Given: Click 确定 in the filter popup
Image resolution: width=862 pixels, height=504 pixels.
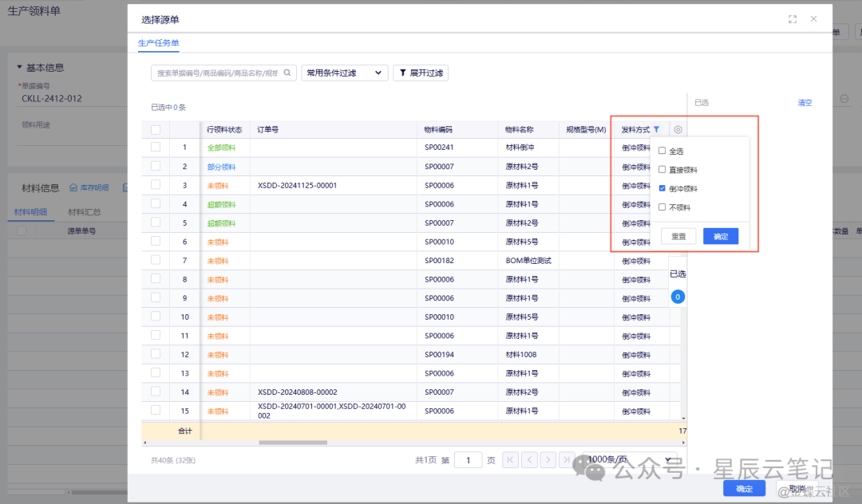Looking at the screenshot, I should (x=720, y=236).
